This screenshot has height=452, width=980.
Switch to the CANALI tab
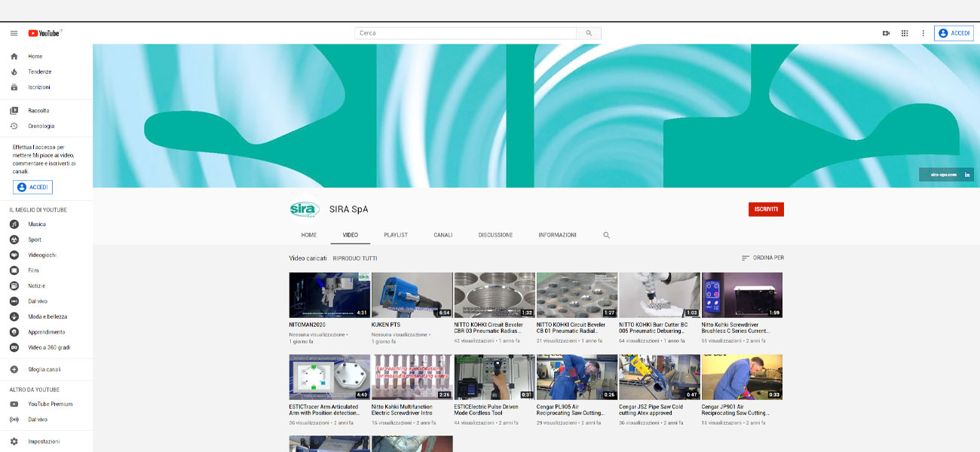443,235
